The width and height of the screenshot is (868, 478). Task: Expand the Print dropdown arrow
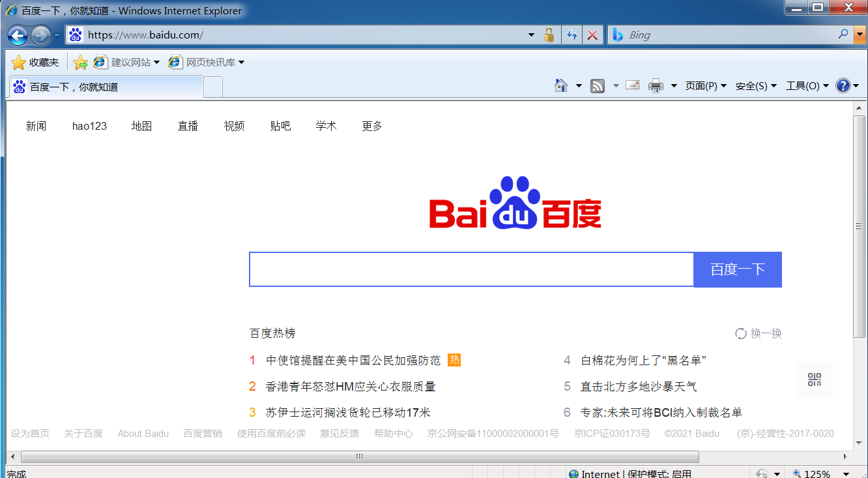(x=674, y=86)
